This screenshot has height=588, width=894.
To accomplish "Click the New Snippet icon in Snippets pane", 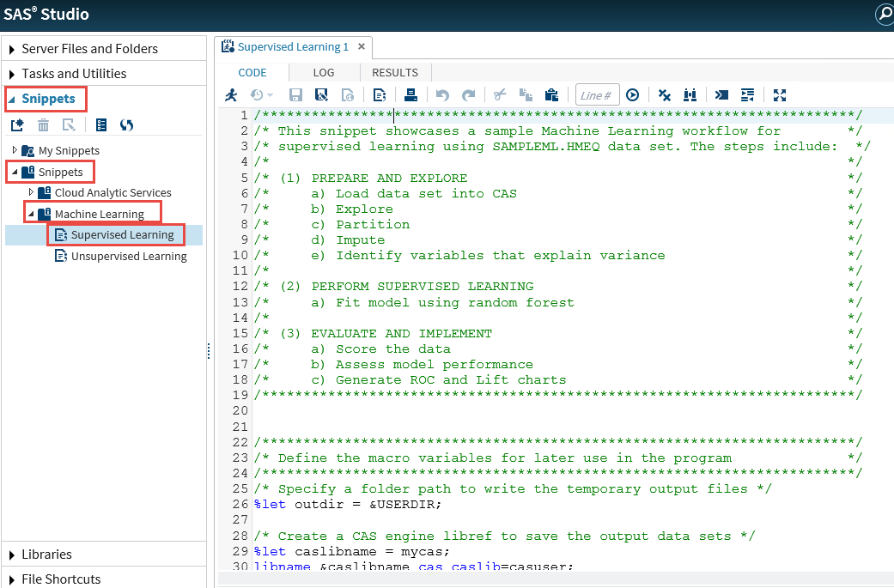I will click(17, 125).
